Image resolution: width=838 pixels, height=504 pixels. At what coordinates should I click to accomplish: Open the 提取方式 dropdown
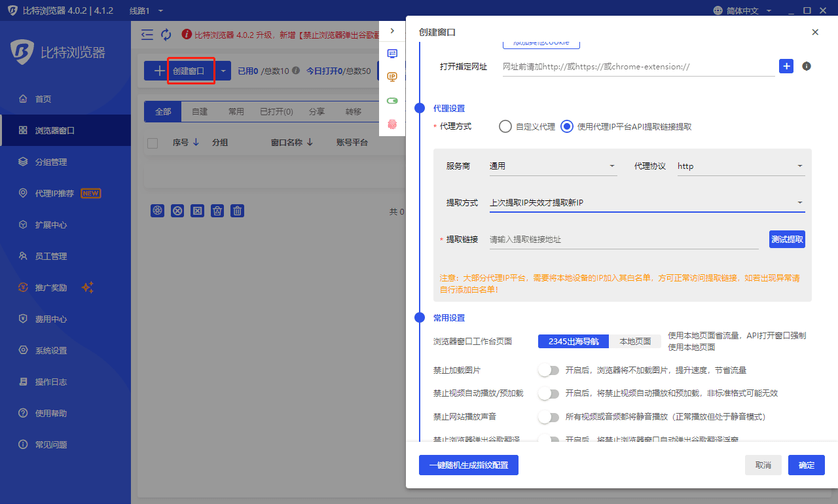[x=647, y=203]
